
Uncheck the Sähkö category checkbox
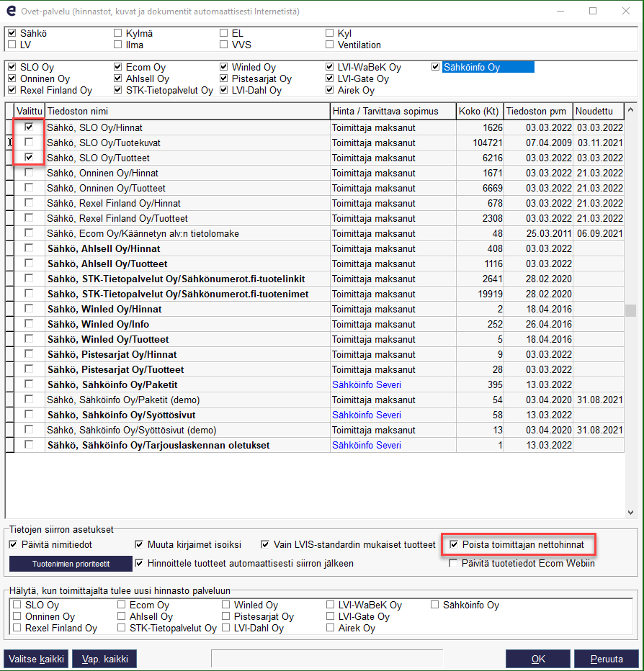point(12,33)
